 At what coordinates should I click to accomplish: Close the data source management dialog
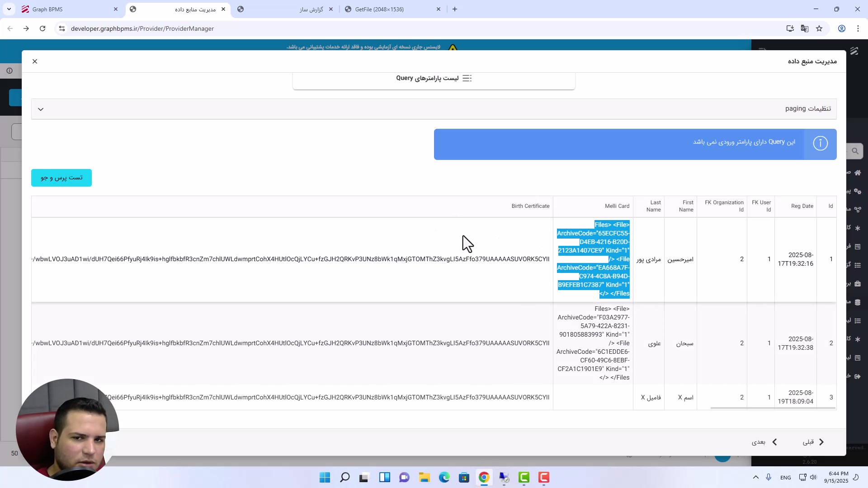[x=35, y=61]
